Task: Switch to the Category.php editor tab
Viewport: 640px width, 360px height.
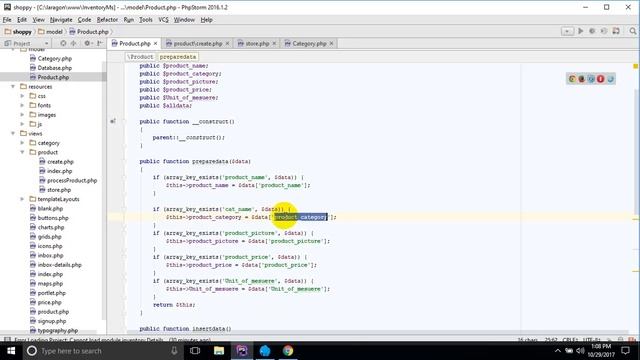Action: click(x=309, y=43)
